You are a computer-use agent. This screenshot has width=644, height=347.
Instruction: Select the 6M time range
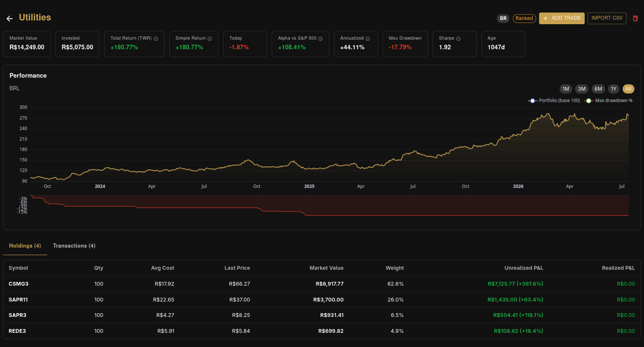point(598,89)
